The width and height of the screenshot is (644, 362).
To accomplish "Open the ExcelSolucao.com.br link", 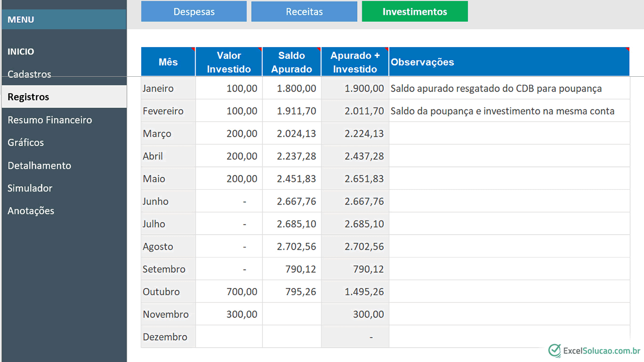I will 601,351.
